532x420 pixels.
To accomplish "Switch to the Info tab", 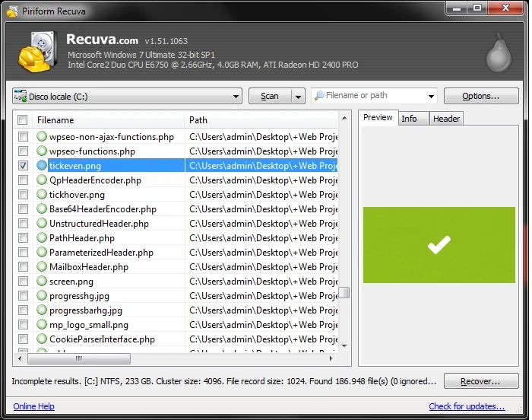I will [409, 119].
